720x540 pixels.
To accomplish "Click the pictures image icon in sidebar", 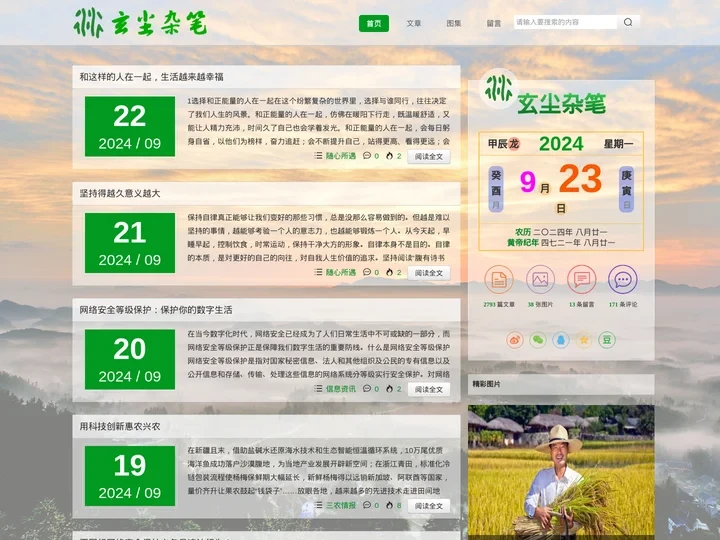I will [x=540, y=279].
